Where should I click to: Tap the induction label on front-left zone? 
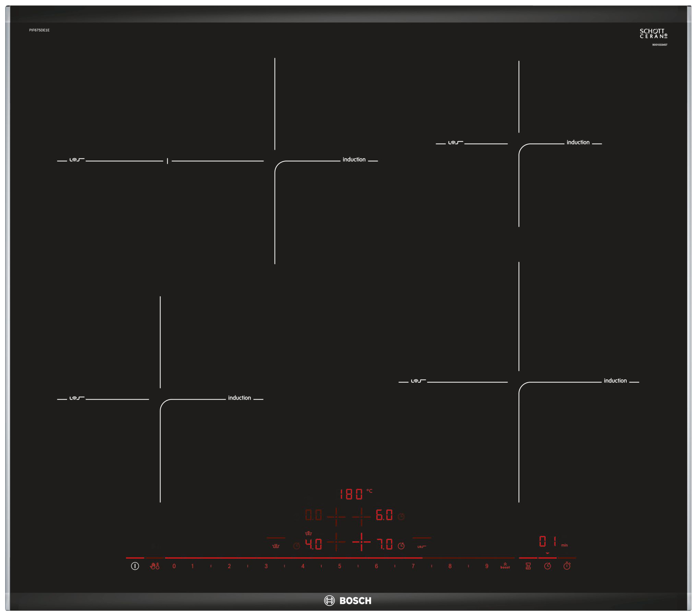tap(239, 398)
